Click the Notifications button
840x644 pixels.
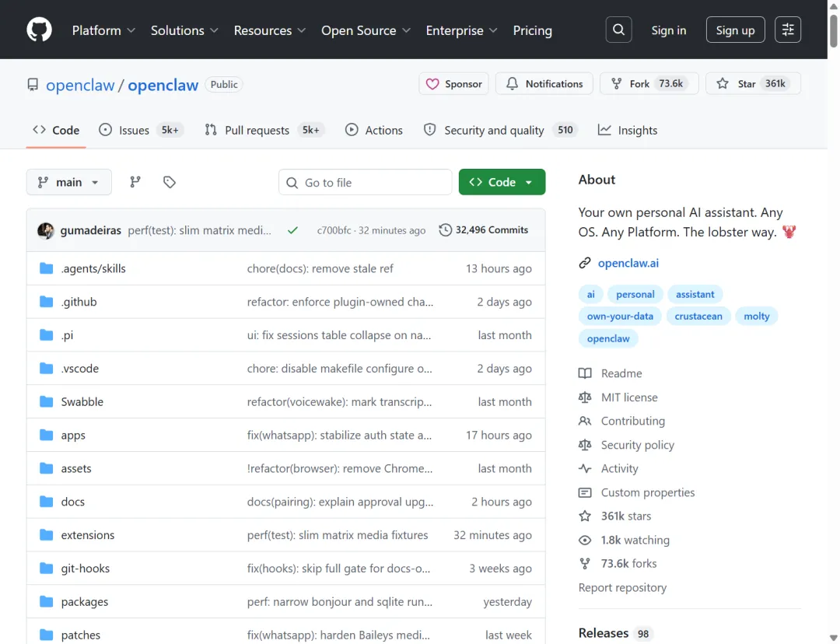(544, 83)
